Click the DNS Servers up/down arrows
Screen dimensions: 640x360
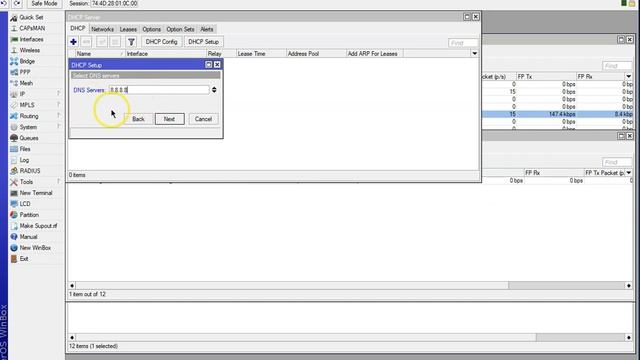click(x=214, y=90)
